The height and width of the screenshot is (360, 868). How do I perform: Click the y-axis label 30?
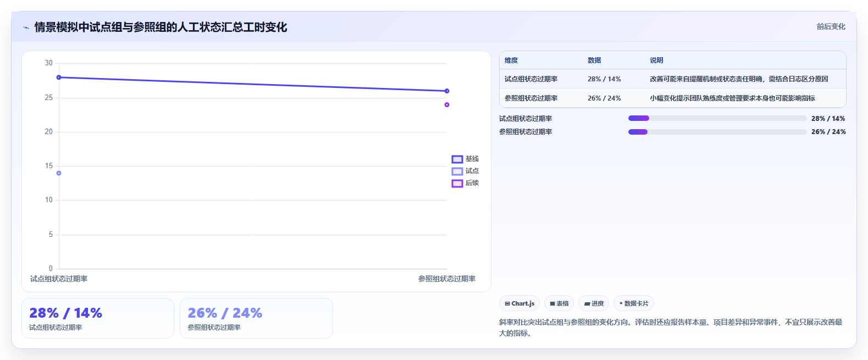tap(49, 63)
